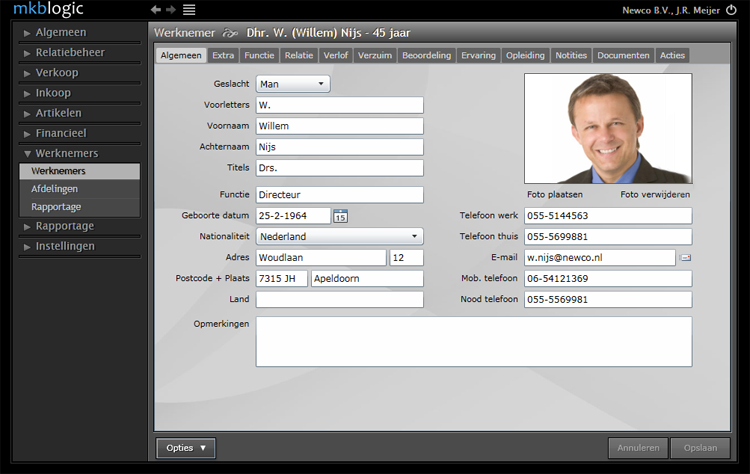
Task: Click the forward navigation arrow
Action: coord(171,9)
